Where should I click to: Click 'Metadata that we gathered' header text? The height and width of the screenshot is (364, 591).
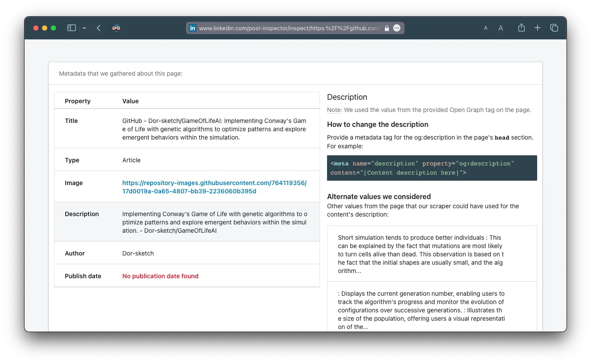121,73
